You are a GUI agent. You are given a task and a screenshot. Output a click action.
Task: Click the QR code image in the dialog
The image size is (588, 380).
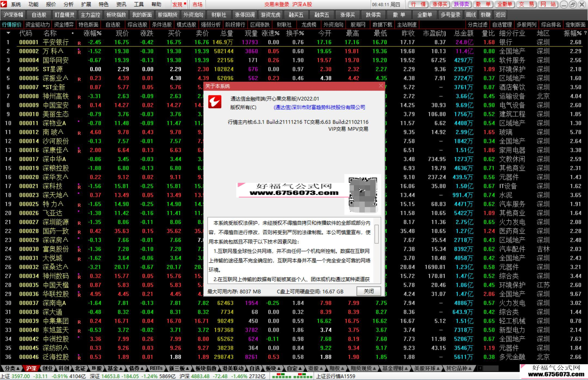[363, 194]
